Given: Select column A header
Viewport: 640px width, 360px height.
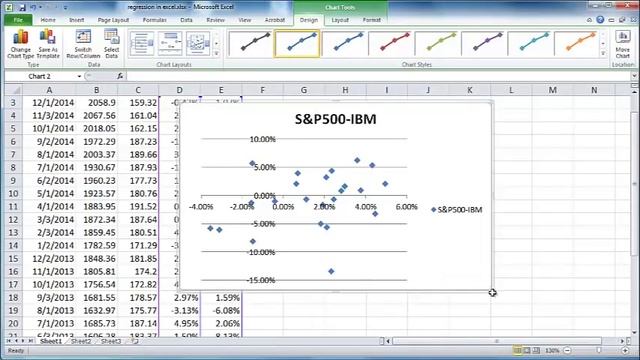Looking at the screenshot, I should pos(49,90).
